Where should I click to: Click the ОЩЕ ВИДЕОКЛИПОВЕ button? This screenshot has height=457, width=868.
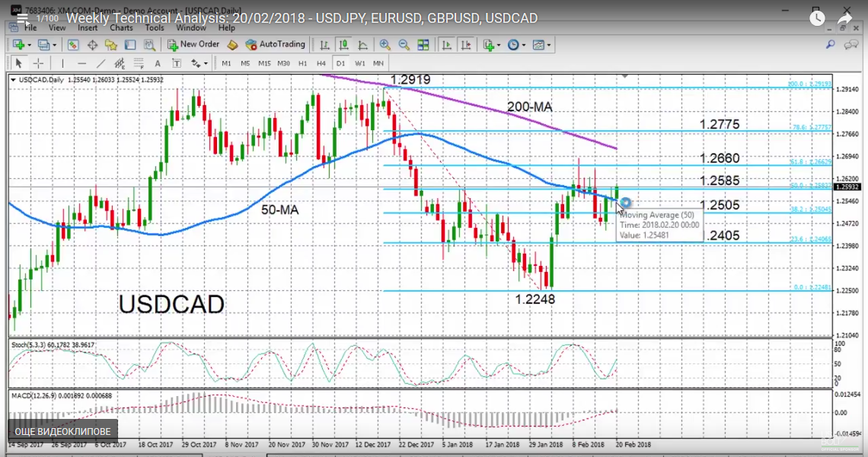pyautogui.click(x=63, y=431)
